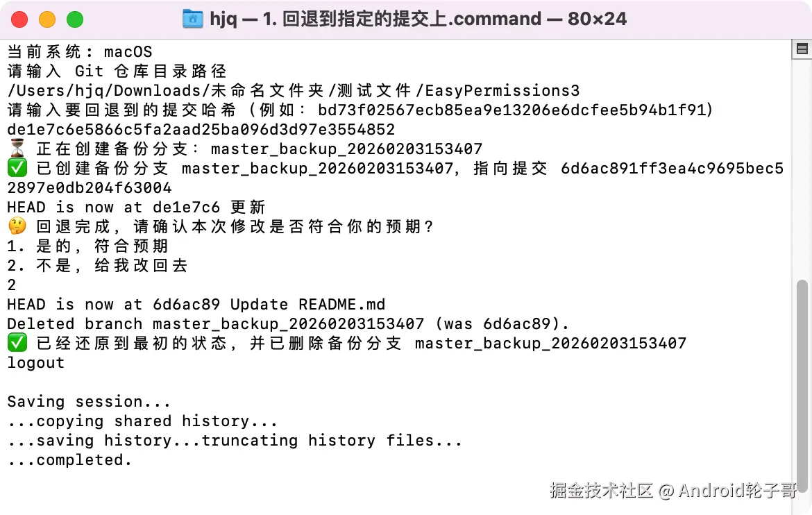Click the logout text line

[x=35, y=362]
